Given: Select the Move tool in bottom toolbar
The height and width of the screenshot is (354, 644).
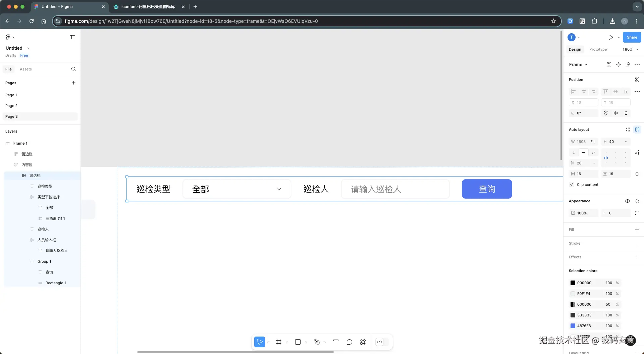Looking at the screenshot, I should [x=260, y=342].
